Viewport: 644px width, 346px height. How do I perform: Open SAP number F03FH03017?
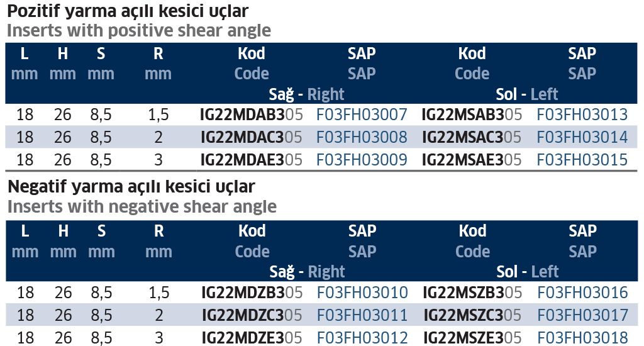[583, 315]
